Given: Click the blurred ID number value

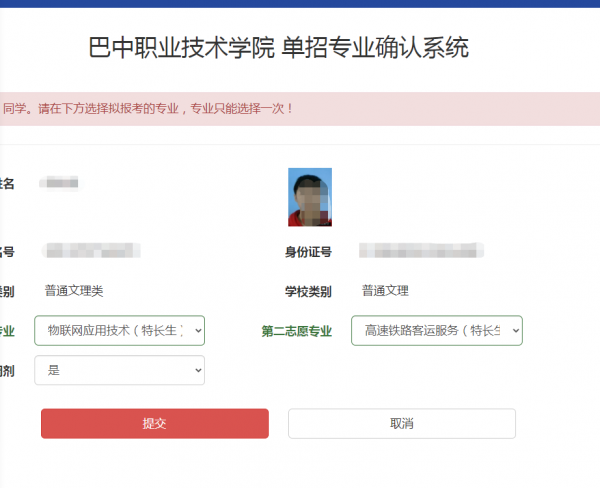Looking at the screenshot, I should (x=422, y=250).
